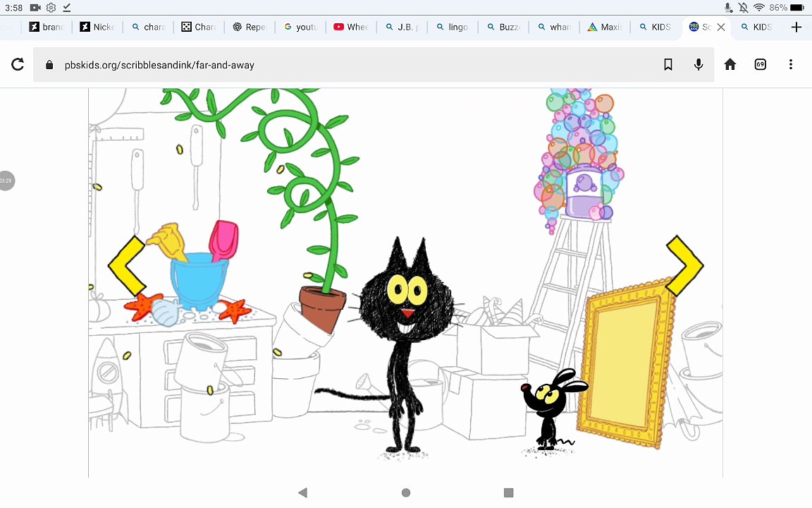Switch to the 'Nicke' tab
Image resolution: width=812 pixels, height=508 pixels.
[97, 27]
